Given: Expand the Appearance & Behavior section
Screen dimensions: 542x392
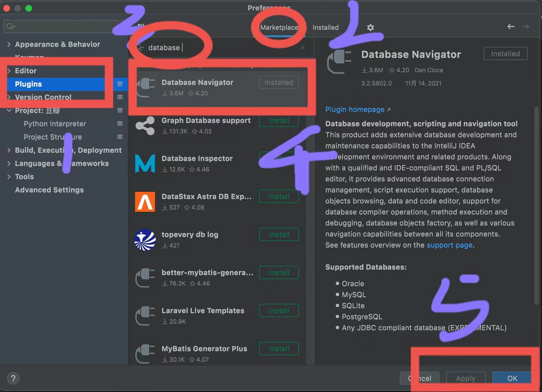Looking at the screenshot, I should tap(9, 44).
